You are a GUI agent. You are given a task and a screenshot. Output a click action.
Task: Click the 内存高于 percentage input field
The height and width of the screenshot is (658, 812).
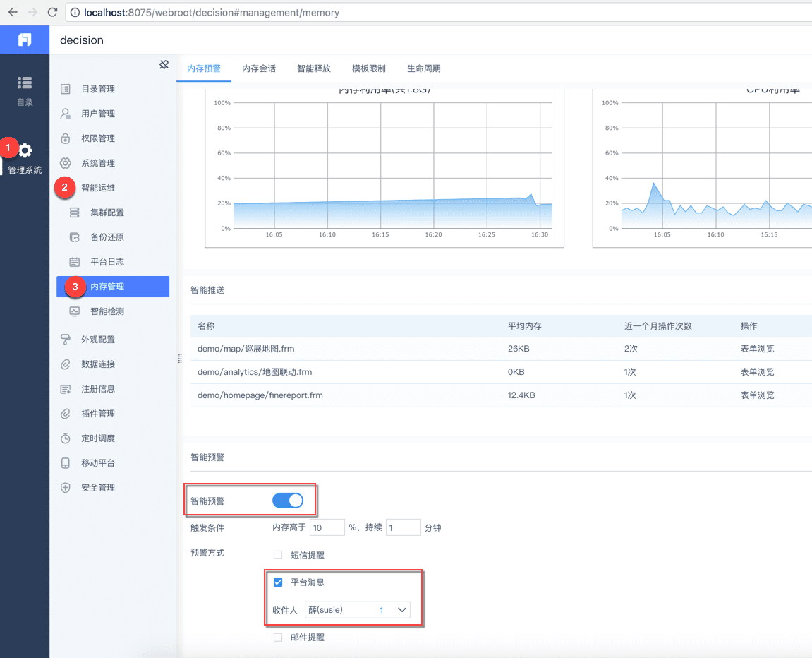[327, 527]
